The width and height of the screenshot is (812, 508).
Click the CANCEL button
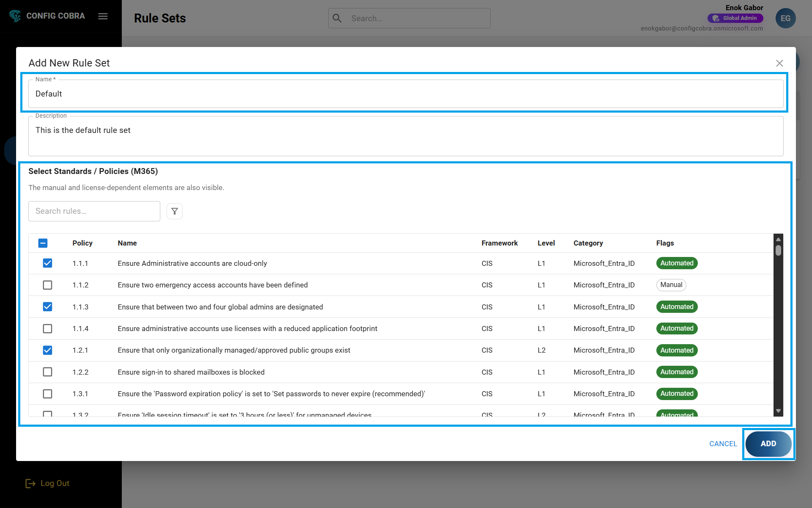723,444
